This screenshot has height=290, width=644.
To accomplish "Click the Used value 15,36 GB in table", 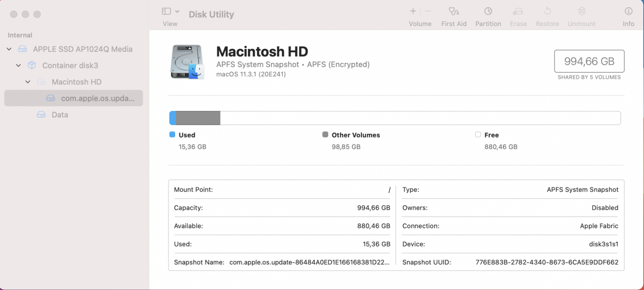I will tap(376, 244).
